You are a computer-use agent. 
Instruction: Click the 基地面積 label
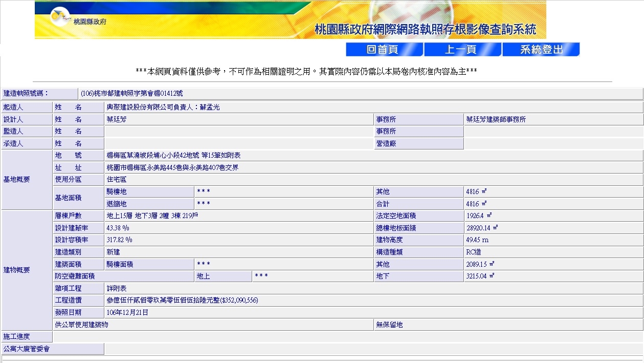tap(78, 198)
